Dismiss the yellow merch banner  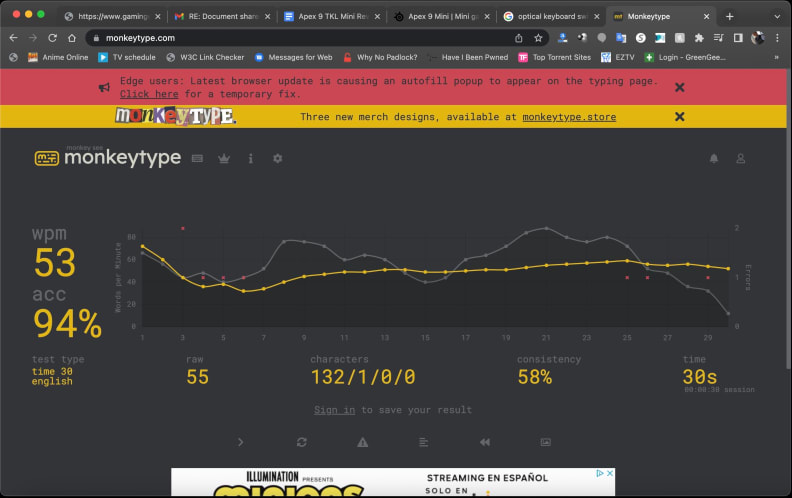[x=680, y=117]
